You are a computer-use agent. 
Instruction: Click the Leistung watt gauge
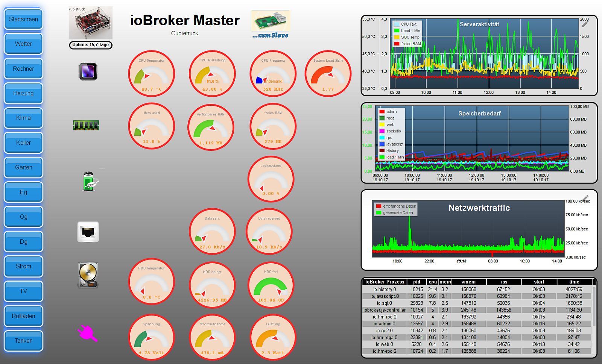point(273,337)
